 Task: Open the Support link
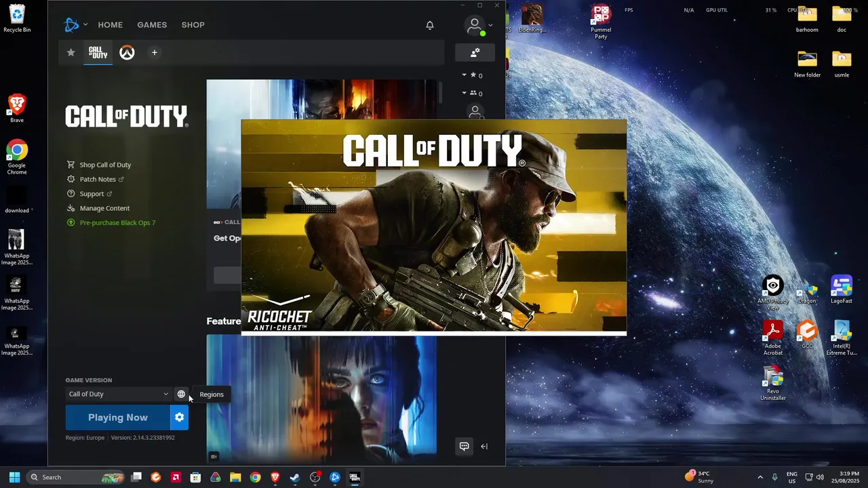pyautogui.click(x=92, y=194)
